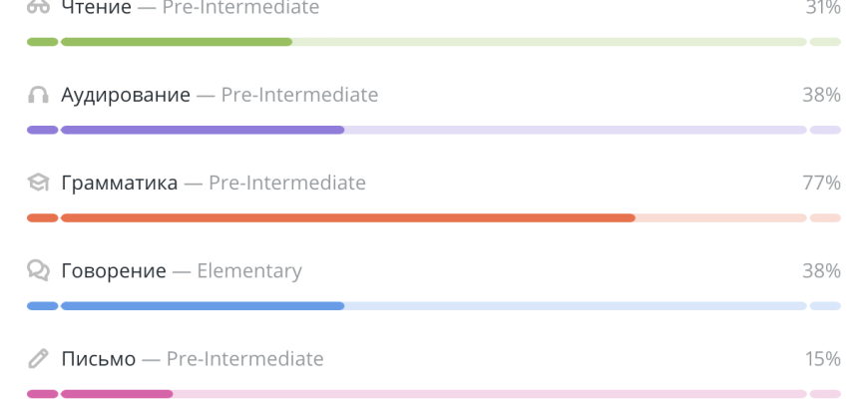
Task: Select the Грамматика skill label
Action: pos(120,184)
